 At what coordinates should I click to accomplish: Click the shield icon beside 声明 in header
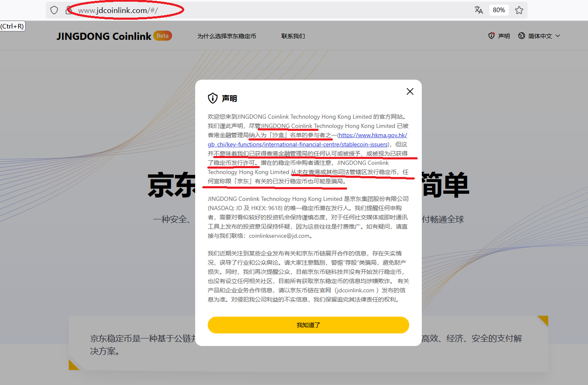(491, 36)
